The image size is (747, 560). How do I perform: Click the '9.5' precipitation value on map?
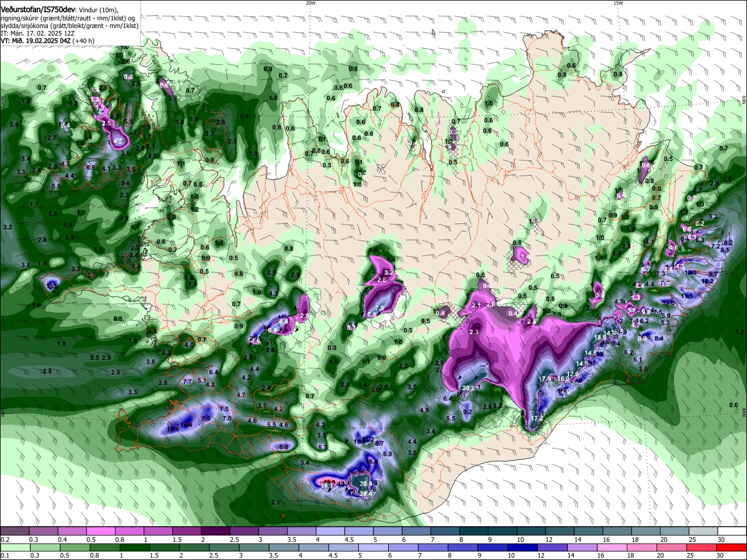pos(206,418)
